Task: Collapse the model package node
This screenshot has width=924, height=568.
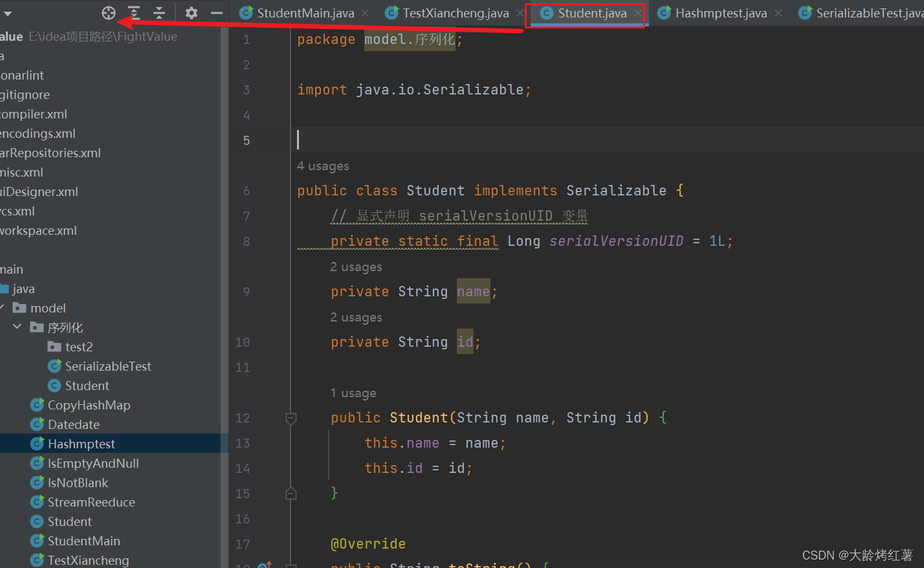Action: (3, 308)
